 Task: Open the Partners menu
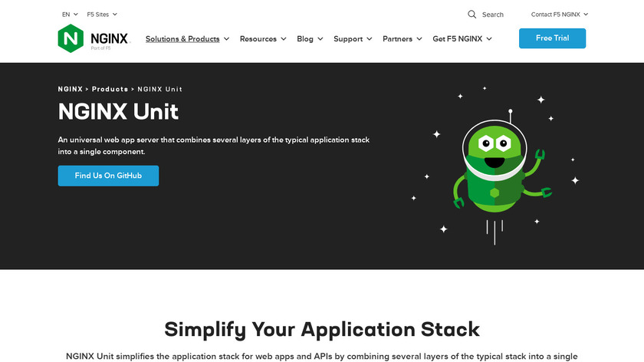pos(397,38)
